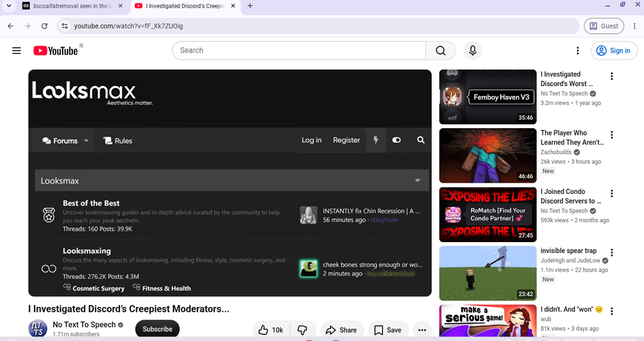This screenshot has width=644, height=341.
Task: Share the video
Action: coord(341,330)
